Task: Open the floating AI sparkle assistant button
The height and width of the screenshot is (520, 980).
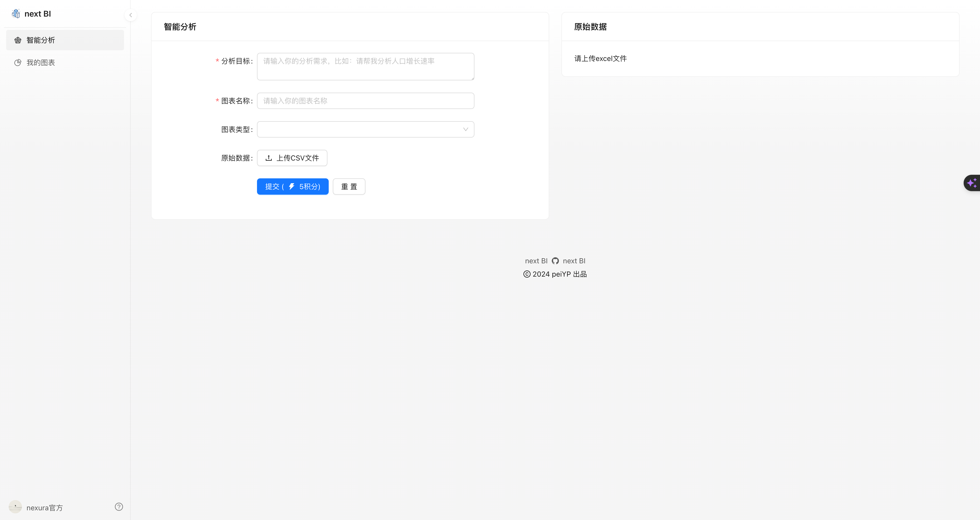Action: click(x=972, y=183)
